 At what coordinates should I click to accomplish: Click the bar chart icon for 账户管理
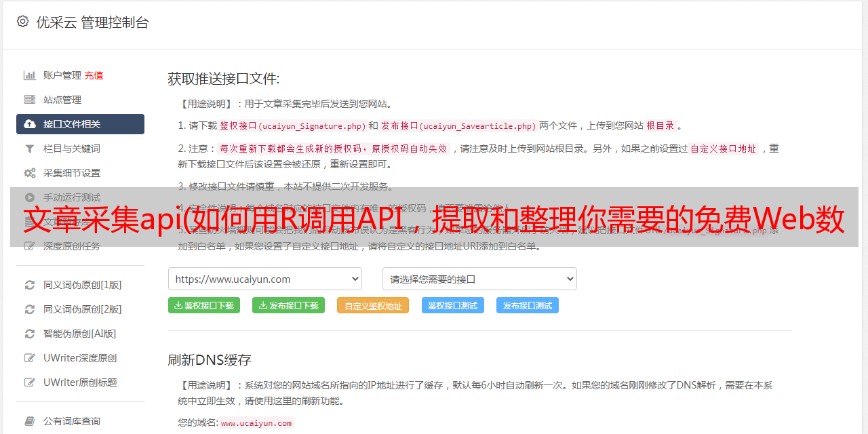point(30,75)
